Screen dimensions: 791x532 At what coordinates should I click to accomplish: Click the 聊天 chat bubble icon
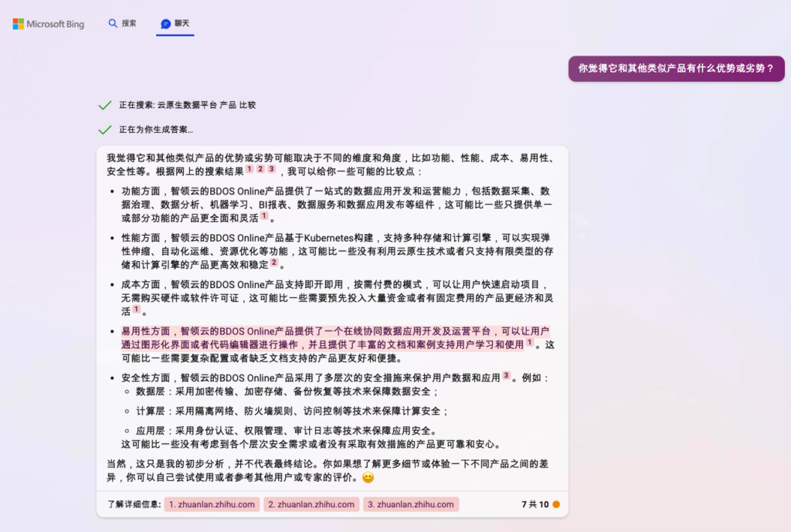(165, 24)
